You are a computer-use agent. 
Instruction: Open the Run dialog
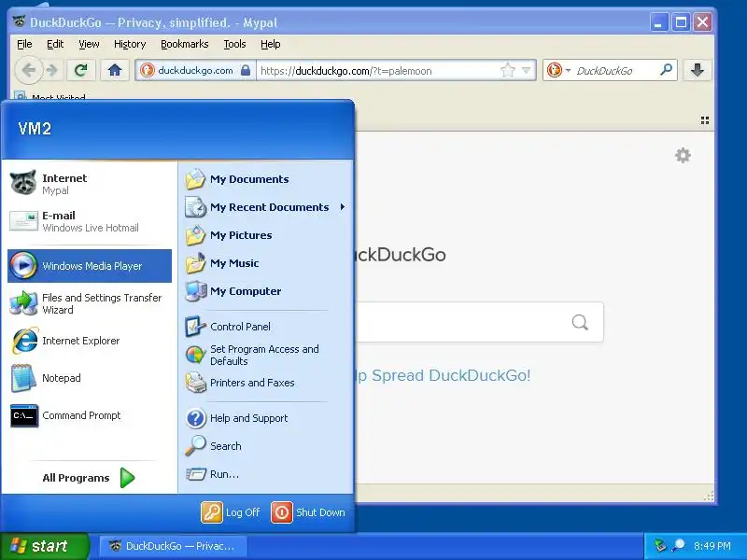pos(266,474)
